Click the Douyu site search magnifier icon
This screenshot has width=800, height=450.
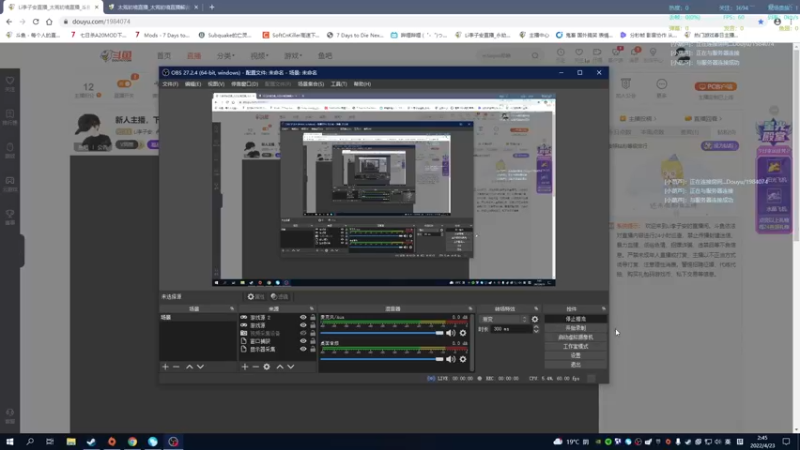(535, 56)
